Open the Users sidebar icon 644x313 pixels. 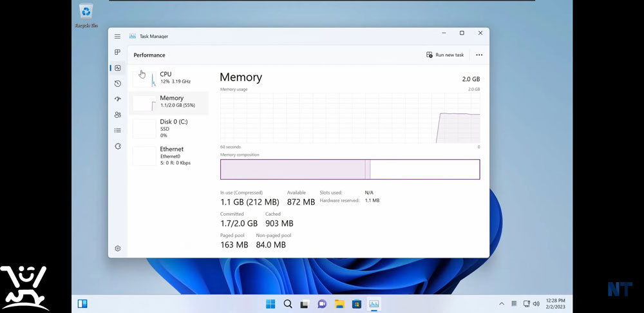(118, 115)
